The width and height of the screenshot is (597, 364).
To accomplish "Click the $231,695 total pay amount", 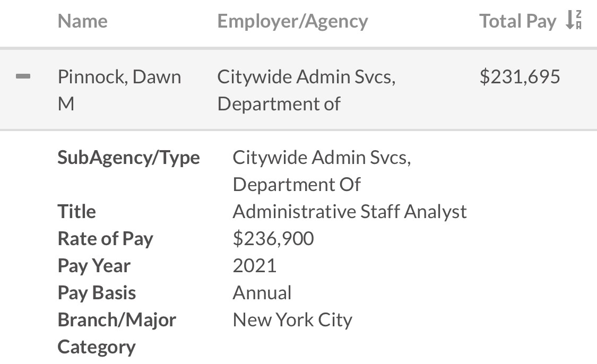I will [520, 77].
